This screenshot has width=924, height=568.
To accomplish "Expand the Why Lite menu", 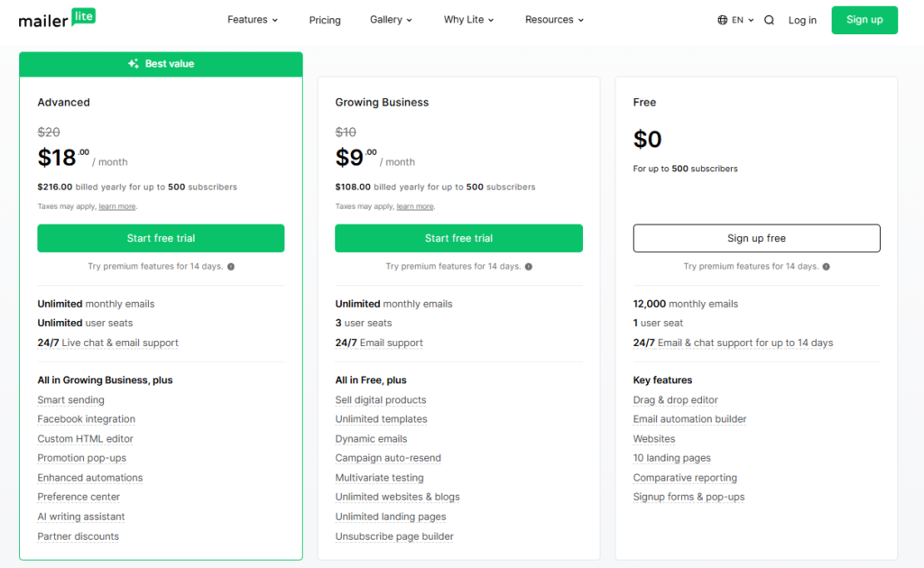I will point(468,20).
